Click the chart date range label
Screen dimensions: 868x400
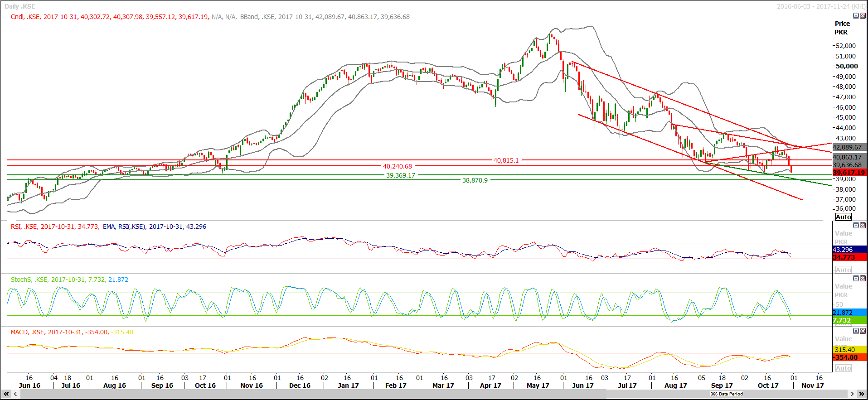coord(820,6)
